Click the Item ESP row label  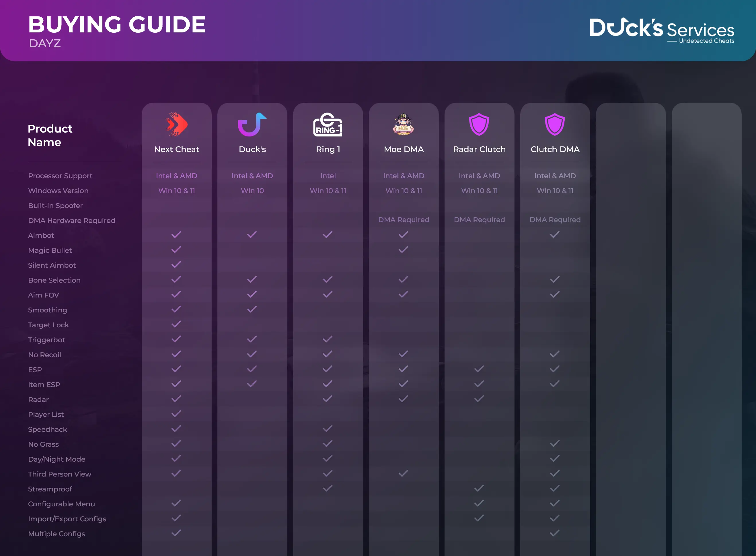point(44,384)
